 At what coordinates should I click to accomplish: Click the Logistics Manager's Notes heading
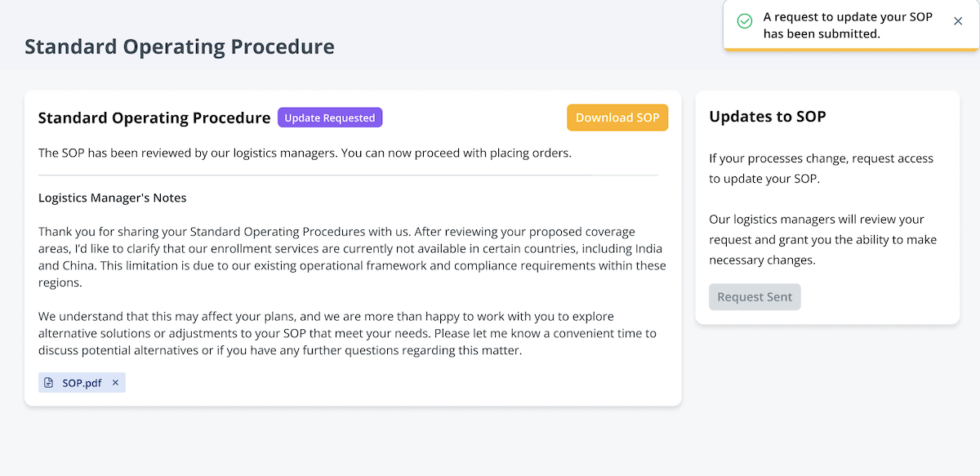[112, 198]
